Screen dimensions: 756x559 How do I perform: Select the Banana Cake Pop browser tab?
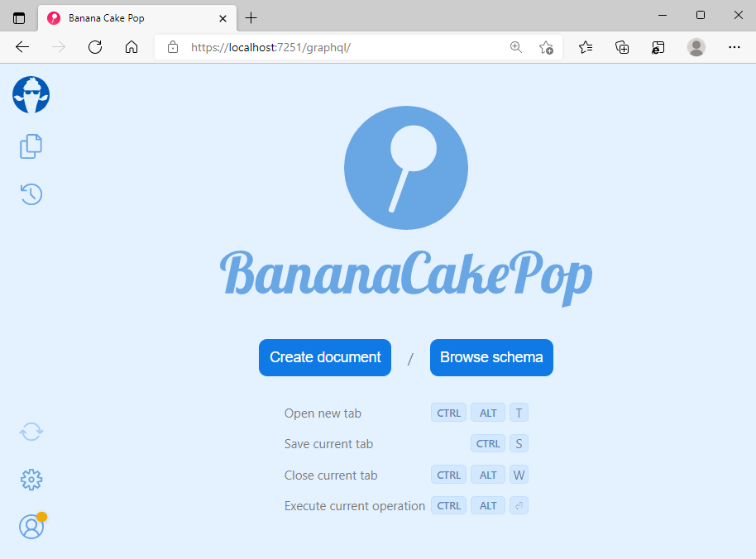137,18
